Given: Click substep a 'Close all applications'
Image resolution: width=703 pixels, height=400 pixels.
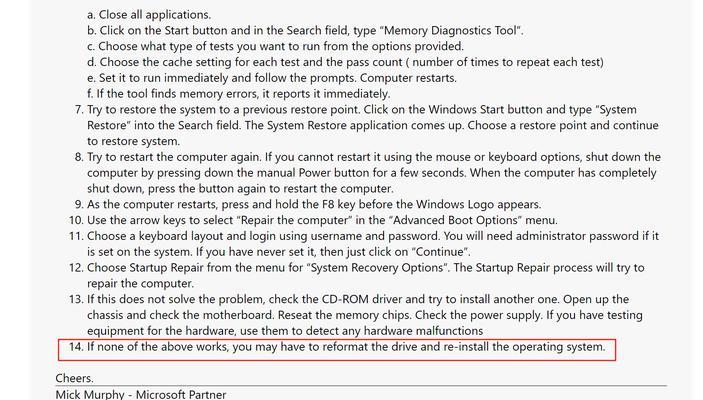Looking at the screenshot, I should pyautogui.click(x=149, y=15).
